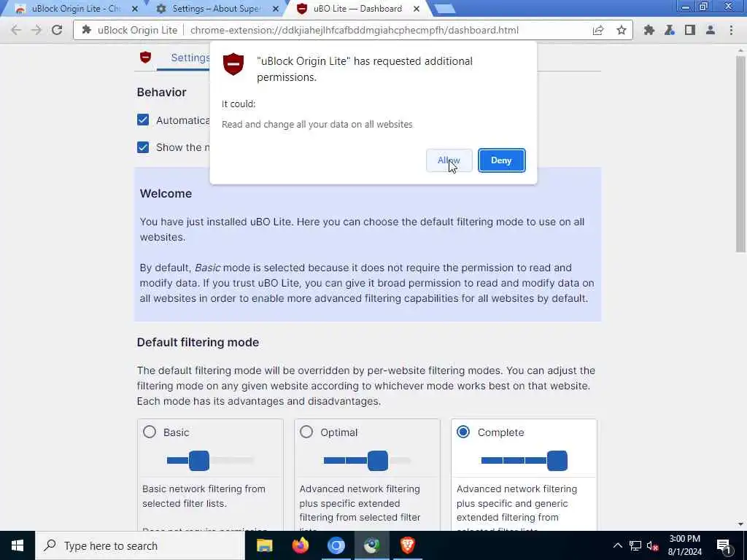This screenshot has height=560, width=747.
Task: Allow the uBlock Origin Lite permissions
Action: [449, 160]
